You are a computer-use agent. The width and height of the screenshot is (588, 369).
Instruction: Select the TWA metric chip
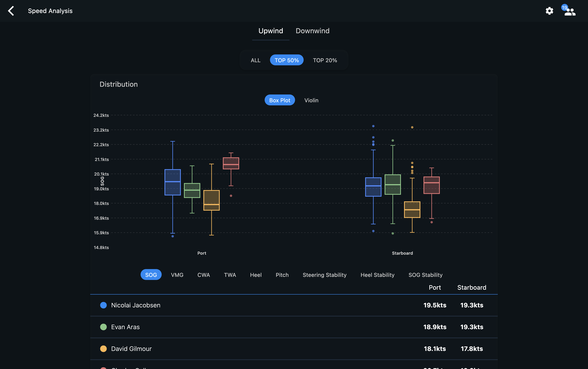[230, 275]
